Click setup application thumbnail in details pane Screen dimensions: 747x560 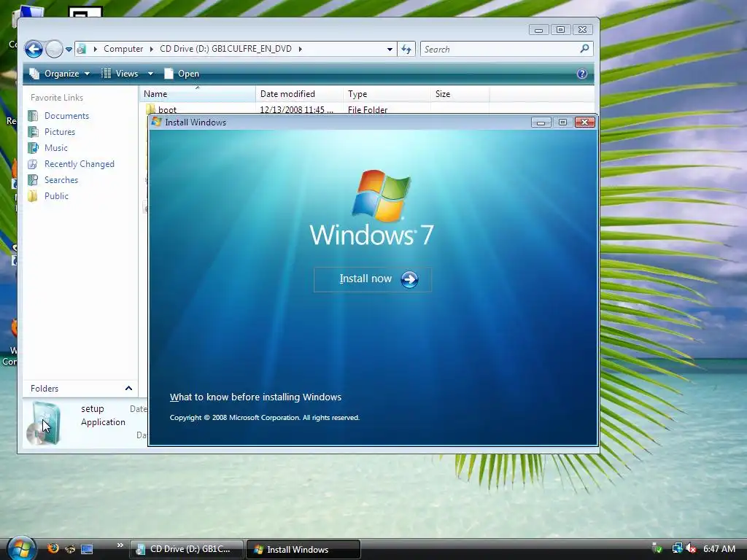pyautogui.click(x=44, y=423)
